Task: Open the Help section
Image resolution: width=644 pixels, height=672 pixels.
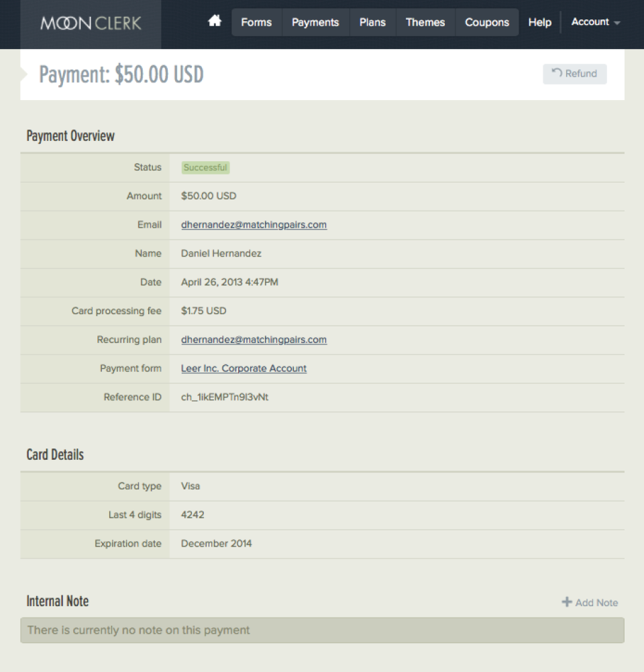Action: click(539, 22)
